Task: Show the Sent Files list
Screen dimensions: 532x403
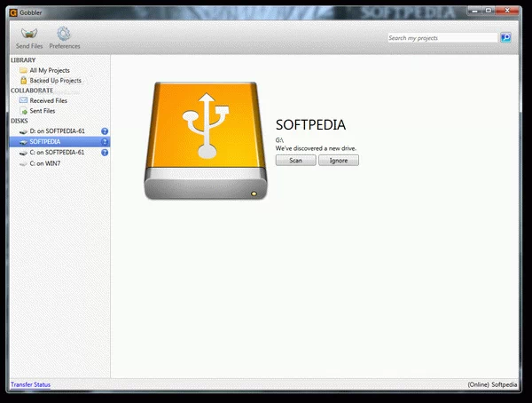Action: (x=42, y=112)
